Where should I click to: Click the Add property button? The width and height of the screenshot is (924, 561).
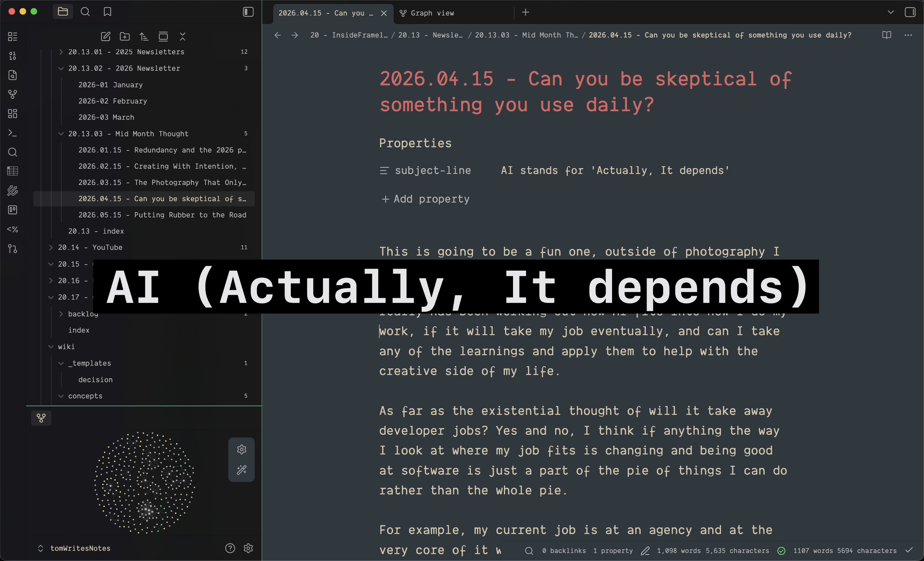[x=425, y=199]
